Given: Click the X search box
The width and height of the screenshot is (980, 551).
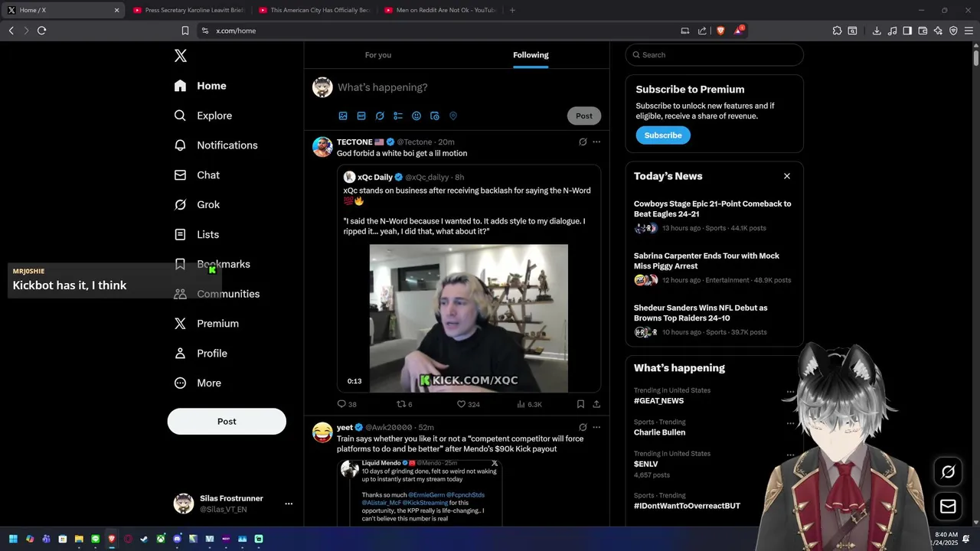Looking at the screenshot, I should click(x=714, y=55).
